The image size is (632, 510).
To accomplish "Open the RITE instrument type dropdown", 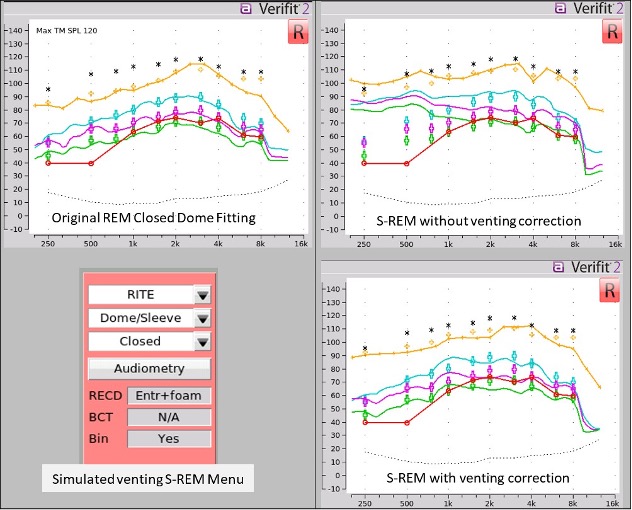I will (202, 295).
